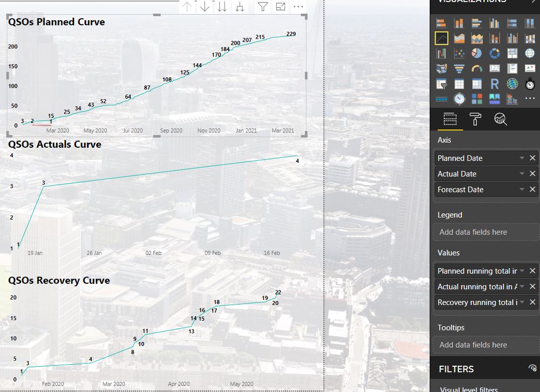
Task: Select the Filled map visual
Action: pyautogui.click(x=441, y=68)
